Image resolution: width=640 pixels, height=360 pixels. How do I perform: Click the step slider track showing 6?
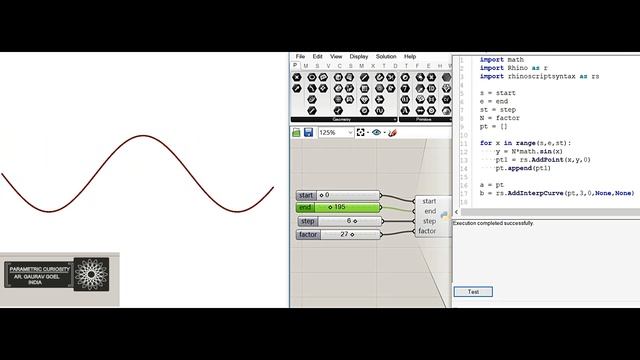point(349,221)
